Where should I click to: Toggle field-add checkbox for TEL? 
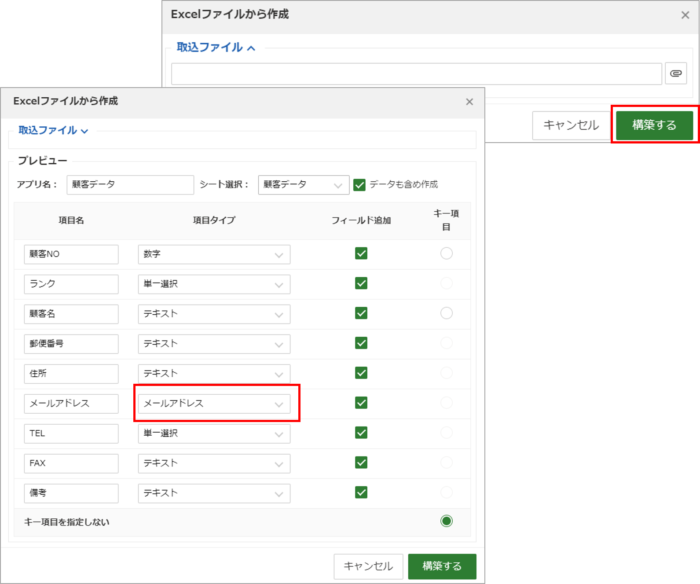361,433
